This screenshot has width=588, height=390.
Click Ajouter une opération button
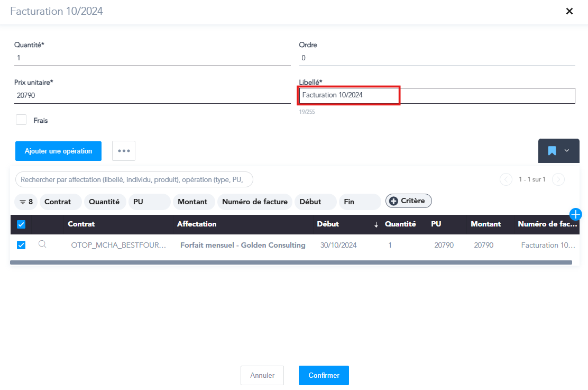[x=58, y=151]
